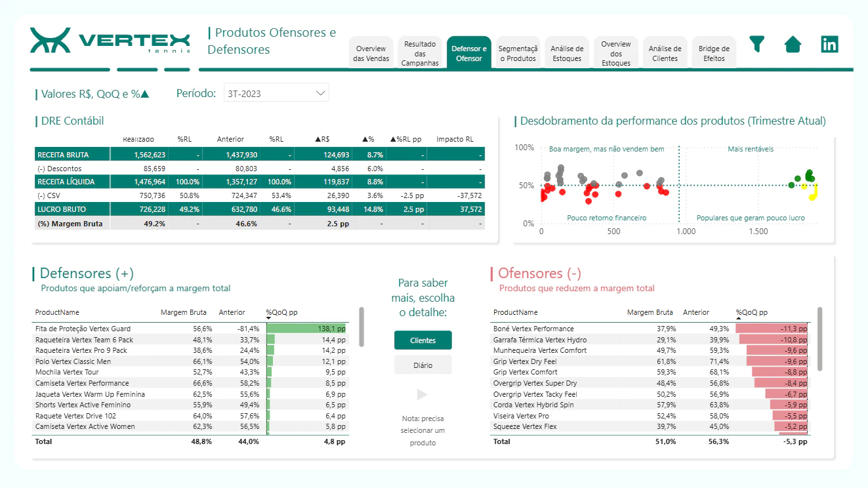Screen dimensions: 868x488
Task: Select Raquete Vertex Drive 102 row
Action: (x=190, y=416)
